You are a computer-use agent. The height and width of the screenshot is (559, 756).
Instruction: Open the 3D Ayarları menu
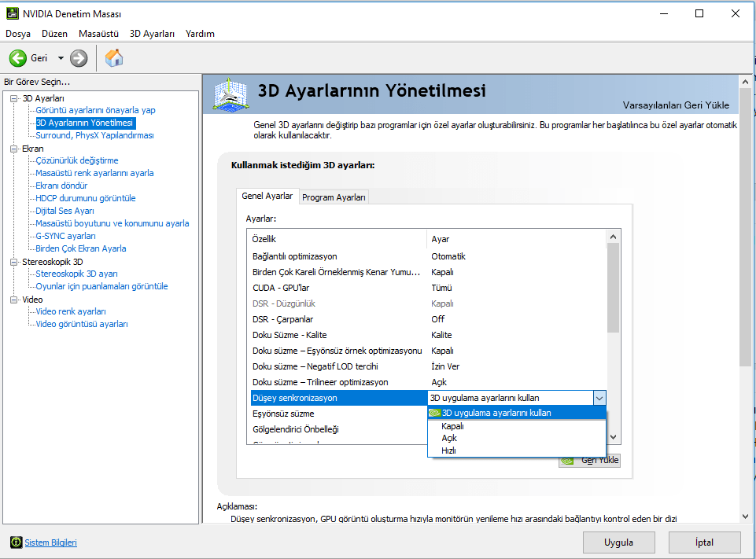[152, 34]
